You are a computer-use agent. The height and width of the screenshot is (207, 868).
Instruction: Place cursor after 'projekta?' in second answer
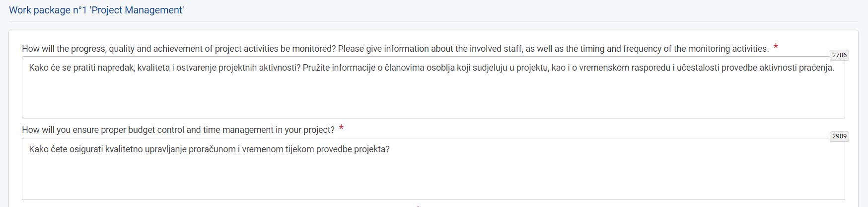[x=390, y=149]
